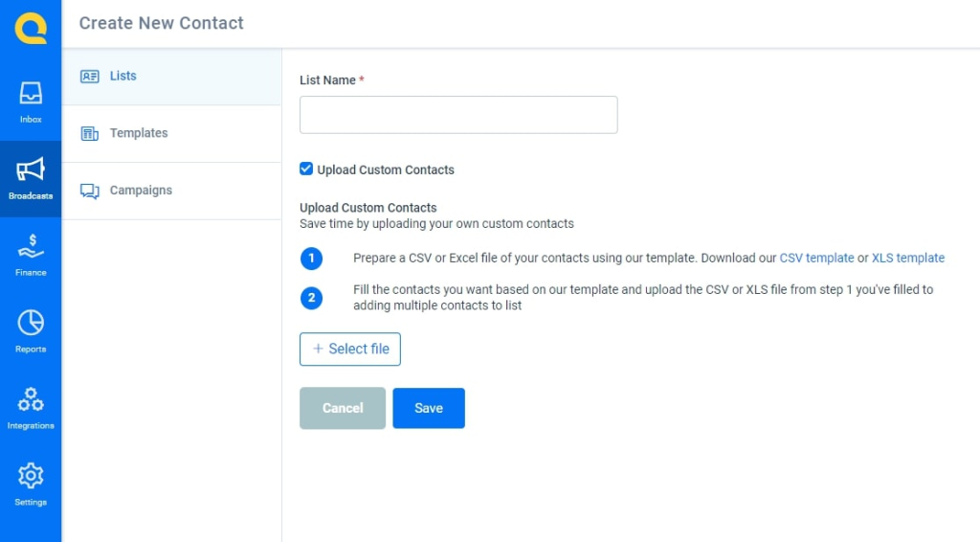Switch to the Templates menu item

click(x=172, y=134)
